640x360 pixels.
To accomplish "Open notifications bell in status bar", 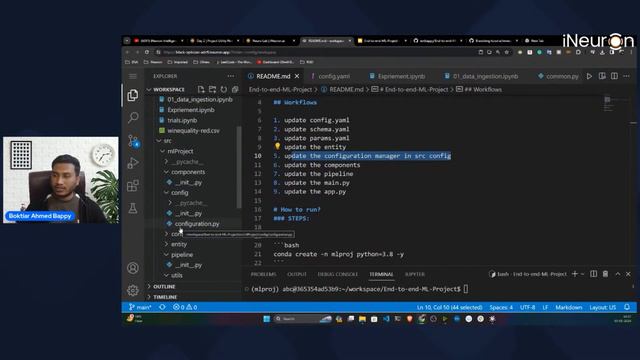I will coord(627,307).
